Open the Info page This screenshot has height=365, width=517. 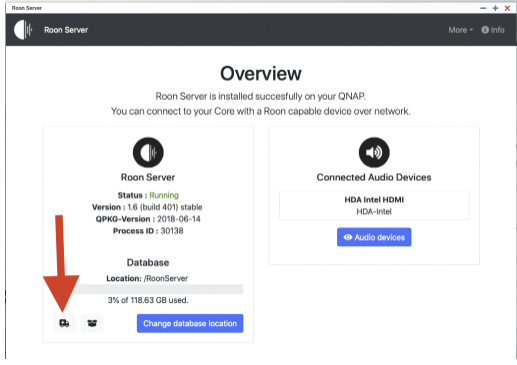[x=493, y=30]
